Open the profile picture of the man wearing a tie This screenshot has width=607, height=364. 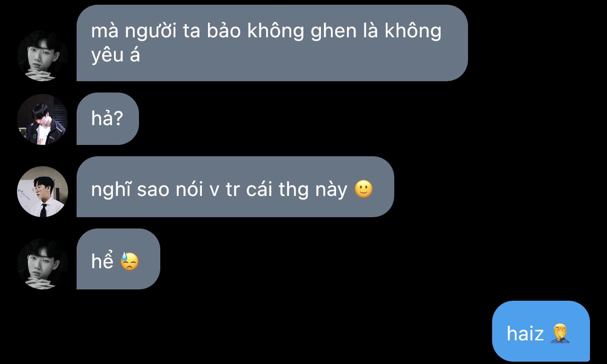pos(43,192)
